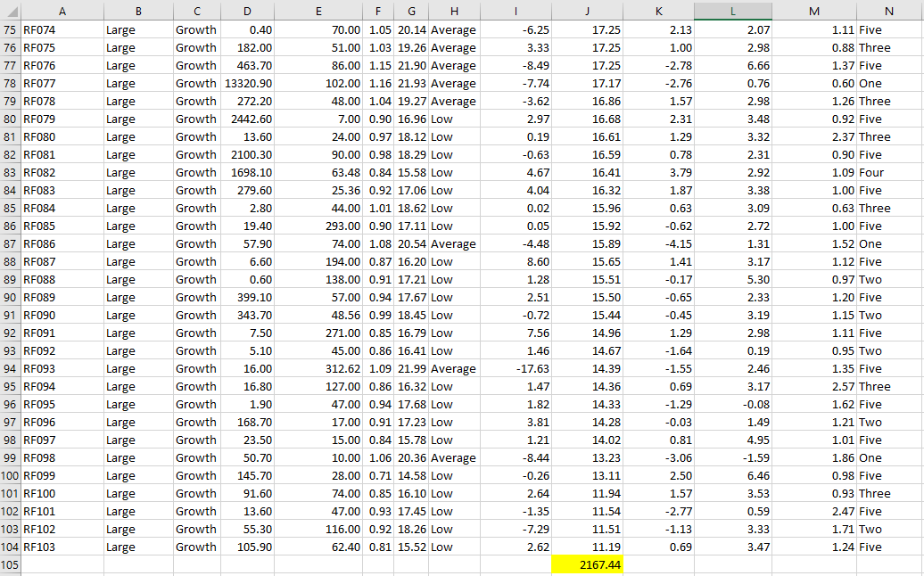Image resolution: width=924 pixels, height=576 pixels.
Task: Click cell containing RF082
Action: 62,173
